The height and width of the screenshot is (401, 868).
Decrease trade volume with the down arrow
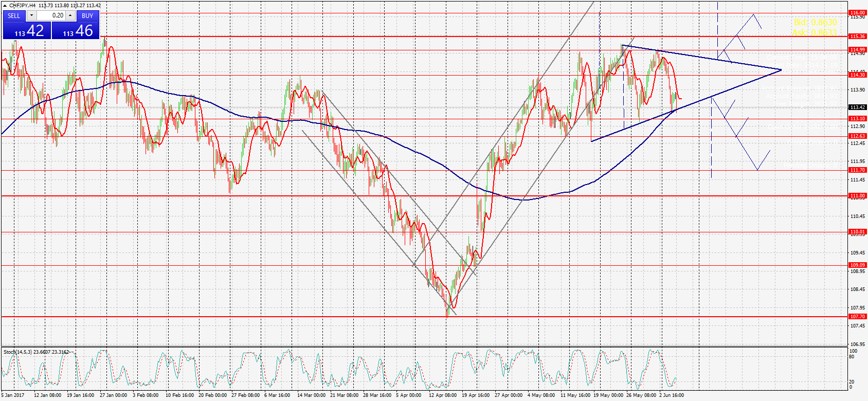coord(31,16)
